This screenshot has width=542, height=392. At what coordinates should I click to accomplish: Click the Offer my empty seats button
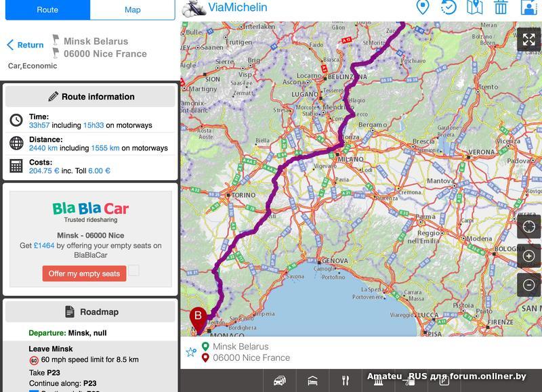pyautogui.click(x=84, y=274)
